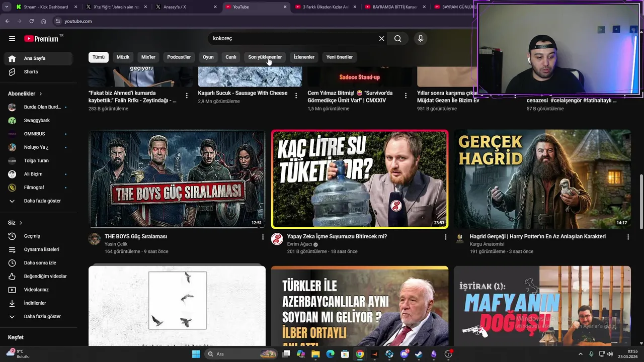Open İndirilenler in the sidebar

pyautogui.click(x=39, y=303)
